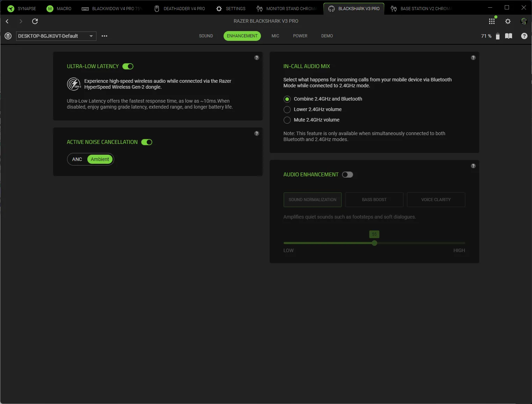Image resolution: width=532 pixels, height=404 pixels.
Task: Open the user guide book icon
Action: [509, 36]
